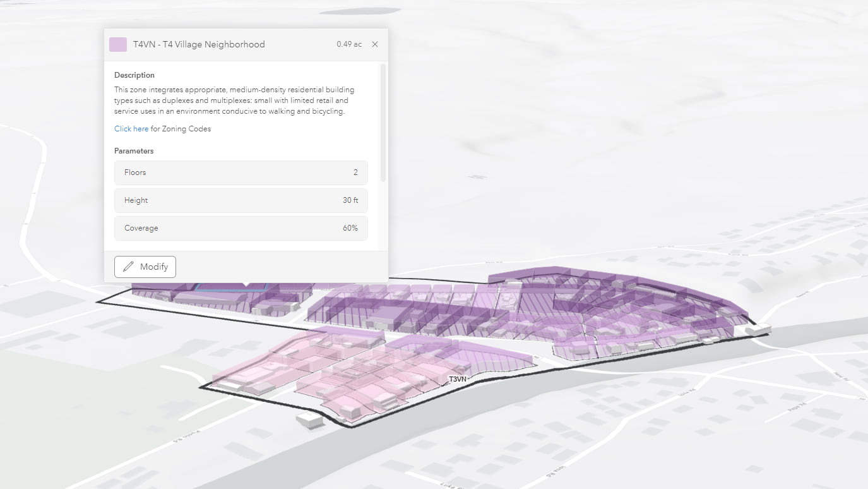Click the purple T4VN zone color swatch
Image resolution: width=868 pixels, height=489 pixels.
[118, 44]
